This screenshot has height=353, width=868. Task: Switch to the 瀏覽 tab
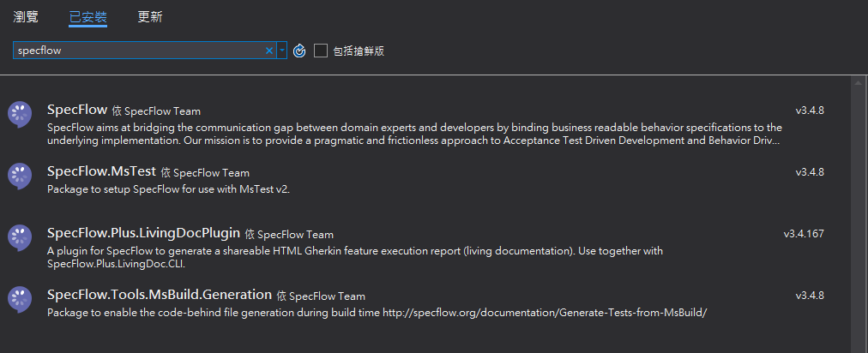(26, 16)
